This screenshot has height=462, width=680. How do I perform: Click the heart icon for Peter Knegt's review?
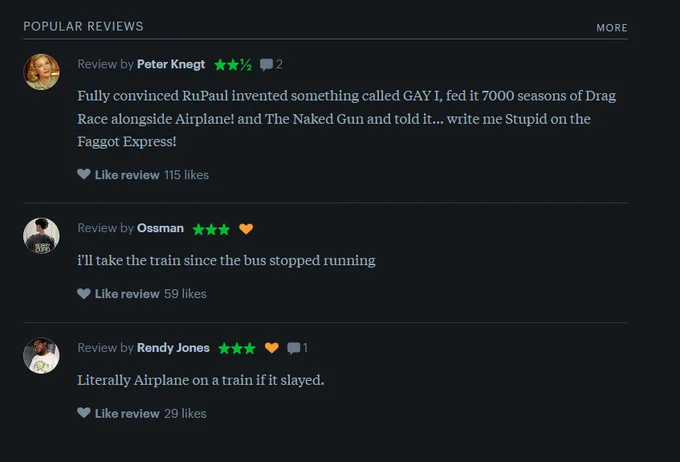pos(84,174)
